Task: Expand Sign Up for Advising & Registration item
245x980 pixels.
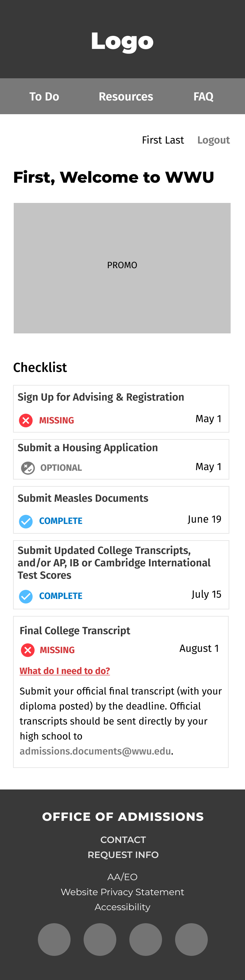Action: click(x=101, y=397)
